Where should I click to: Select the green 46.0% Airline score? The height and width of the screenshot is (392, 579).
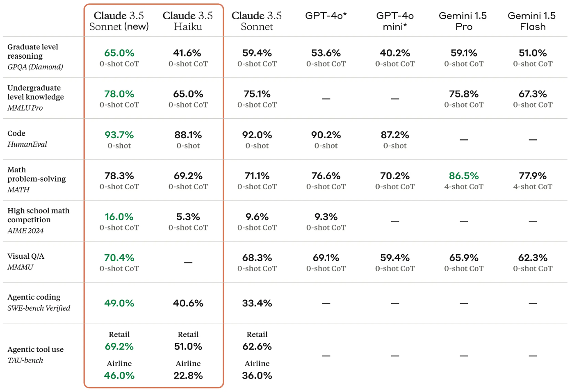point(119,376)
